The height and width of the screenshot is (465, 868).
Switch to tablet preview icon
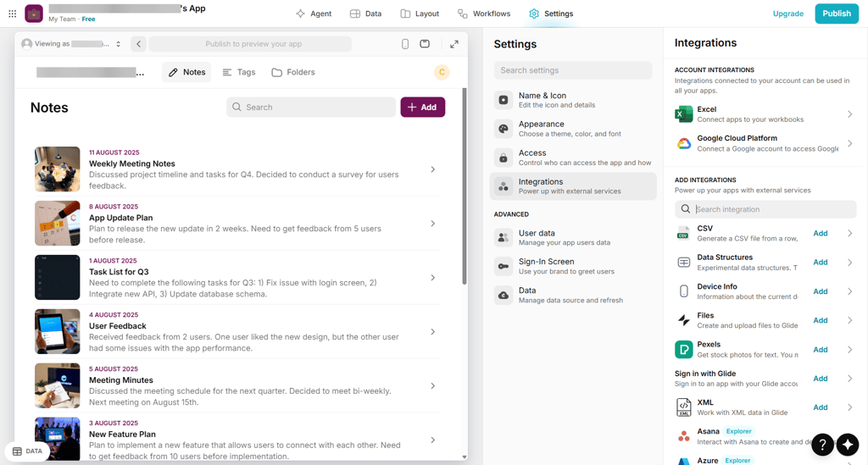tap(425, 44)
